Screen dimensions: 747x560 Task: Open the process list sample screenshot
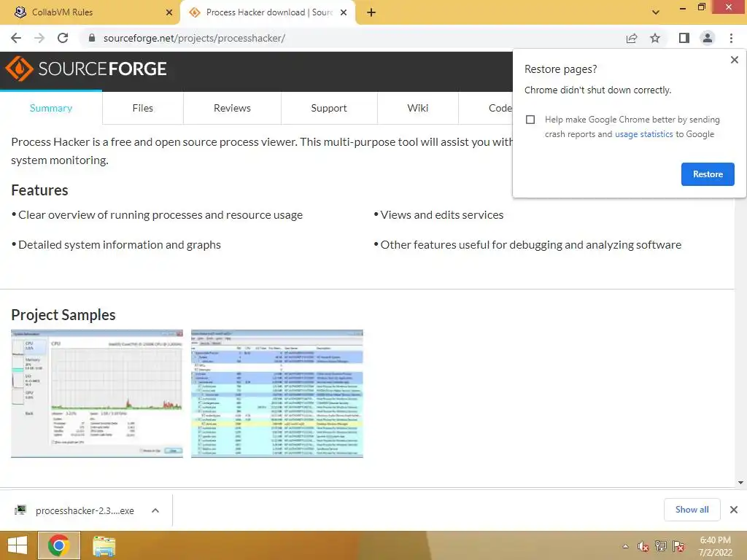click(276, 394)
